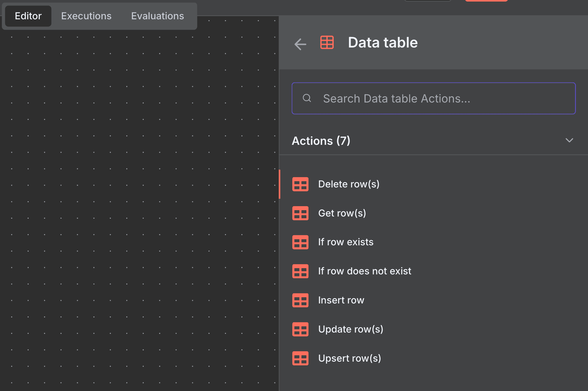Click the Data table node icon beside the title
Screen dimensions: 588x391
click(327, 43)
